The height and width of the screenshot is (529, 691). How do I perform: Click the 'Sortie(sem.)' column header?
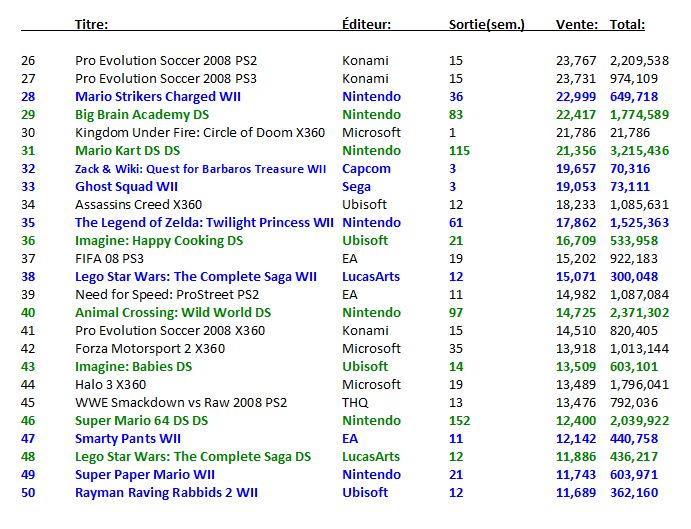coord(487,25)
